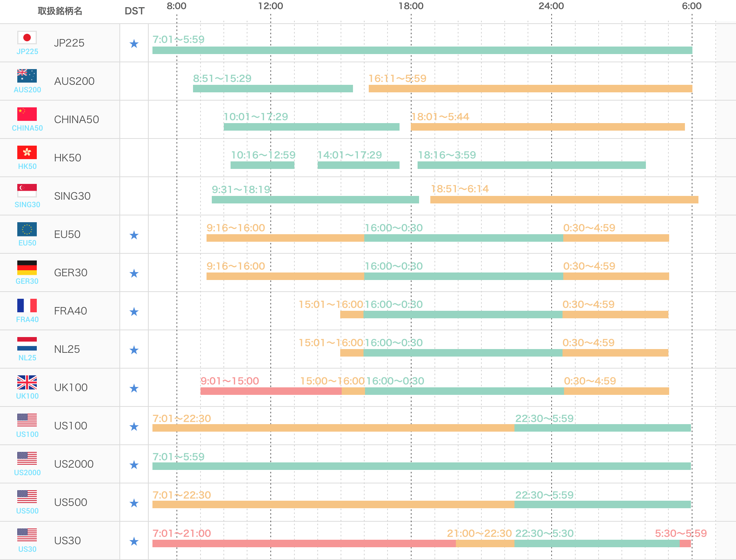736x560 pixels.
Task: Click the FRA40 0:30–4:59 orange bar
Action: 615,315
